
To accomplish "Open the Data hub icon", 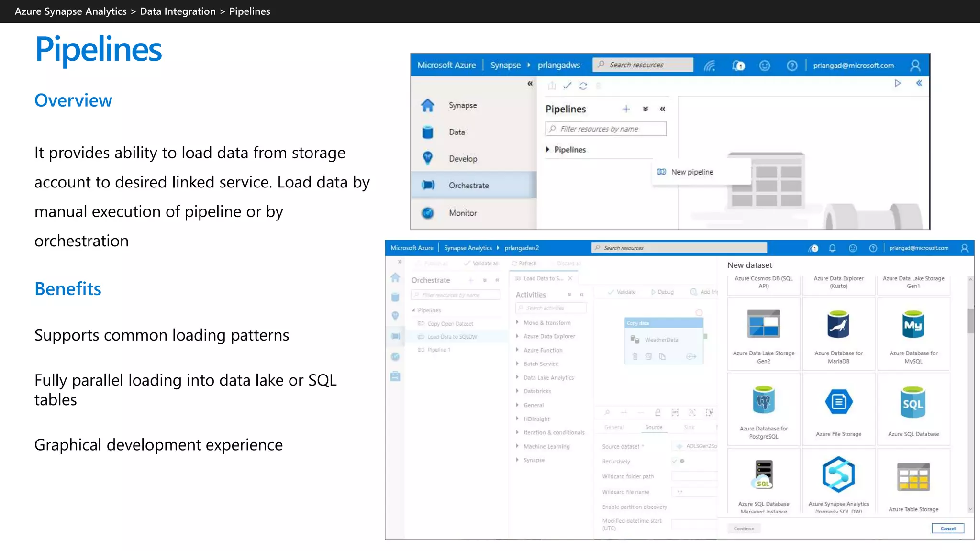I will (x=428, y=132).
